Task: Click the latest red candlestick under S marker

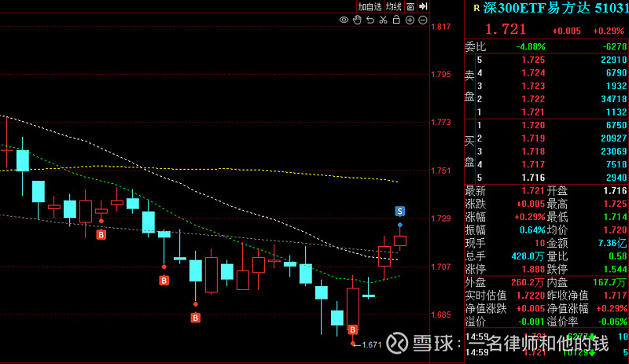Action: [400, 241]
